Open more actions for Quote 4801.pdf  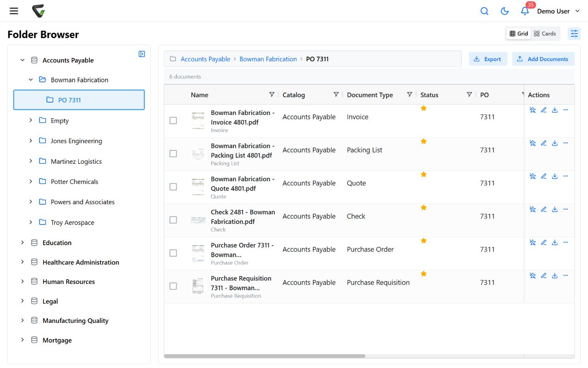565,176
